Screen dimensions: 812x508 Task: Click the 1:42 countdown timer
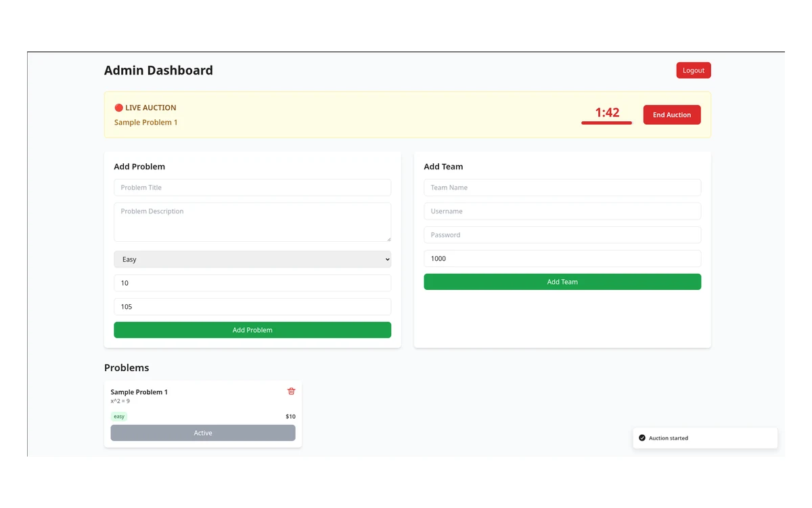pos(607,112)
